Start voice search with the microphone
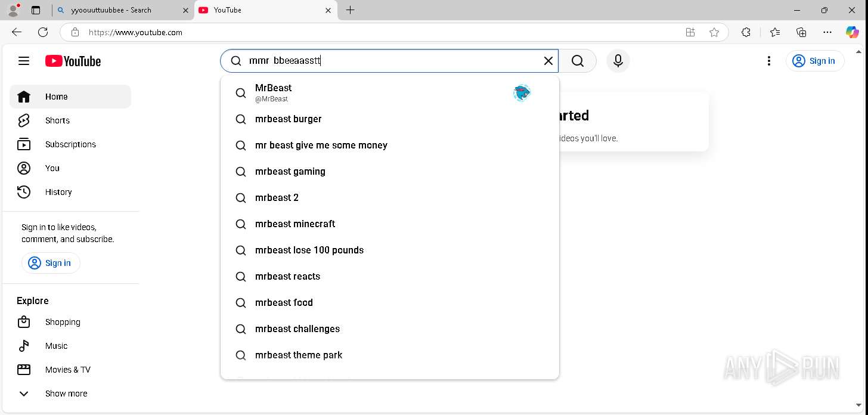The image size is (868, 415). pos(618,61)
